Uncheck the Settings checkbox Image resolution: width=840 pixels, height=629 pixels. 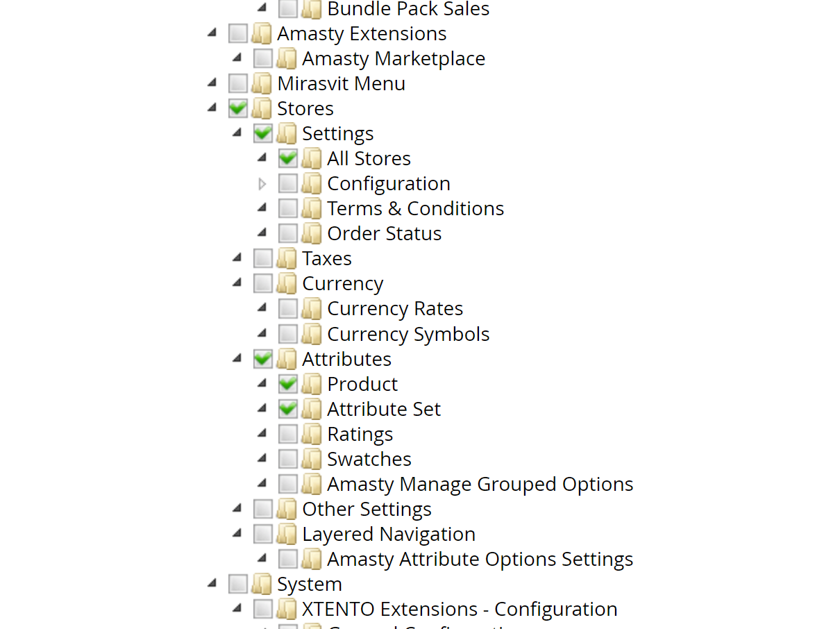pos(263,133)
